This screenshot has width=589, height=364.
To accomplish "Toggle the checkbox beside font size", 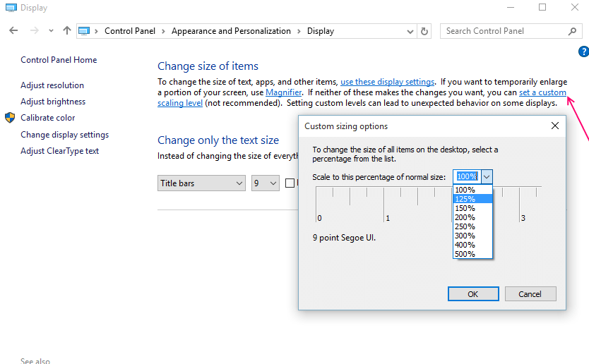I will [290, 183].
